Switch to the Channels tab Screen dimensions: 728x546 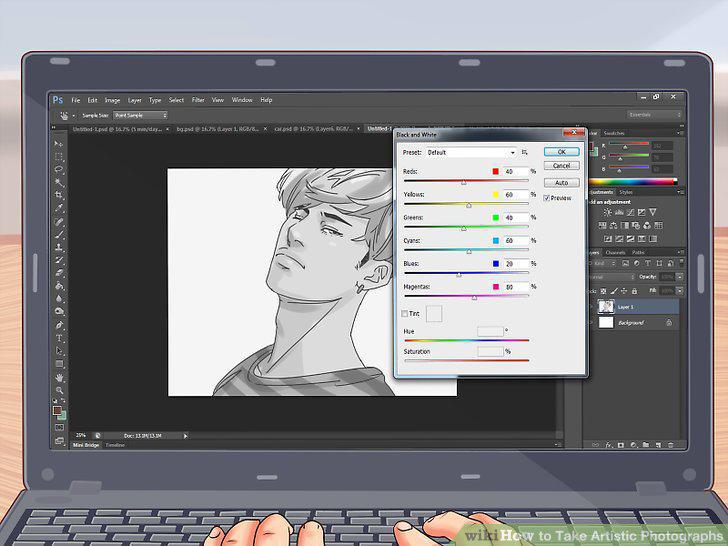pyautogui.click(x=615, y=253)
